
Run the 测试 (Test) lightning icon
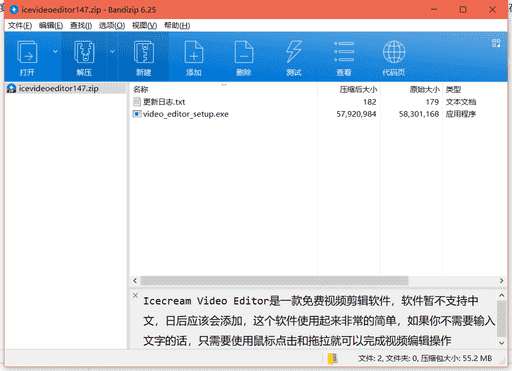[294, 52]
